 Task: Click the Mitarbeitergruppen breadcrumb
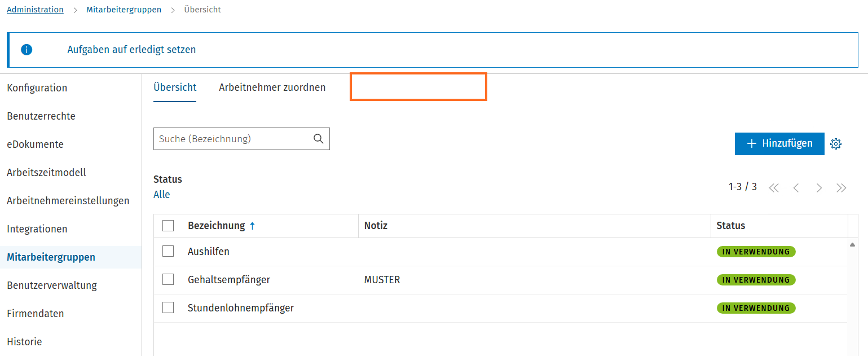[x=124, y=10]
